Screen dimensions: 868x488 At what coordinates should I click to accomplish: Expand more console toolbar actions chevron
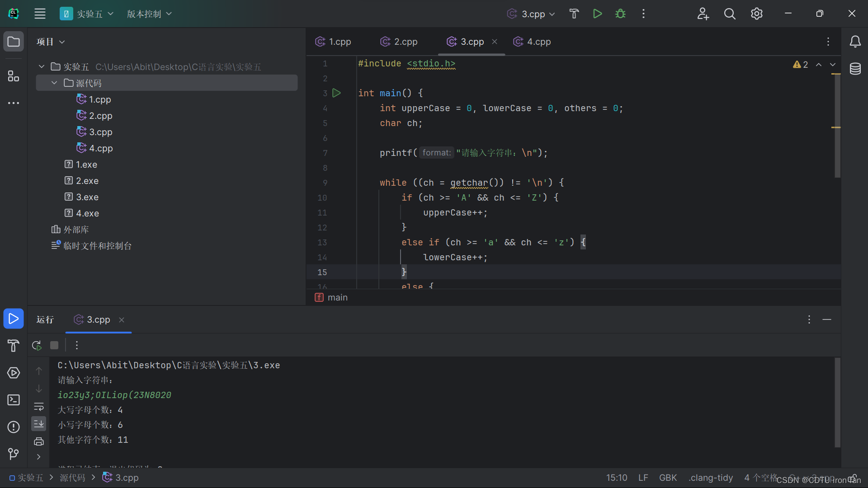(39, 457)
